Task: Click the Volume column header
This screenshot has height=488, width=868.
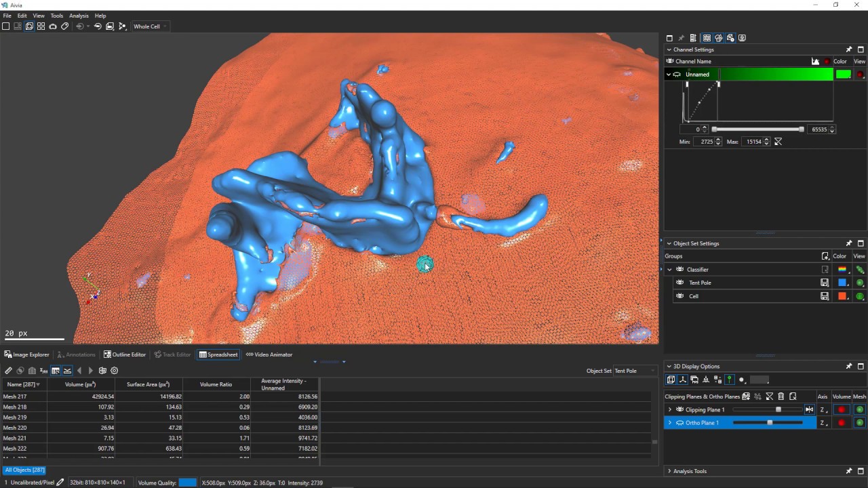Action: click(x=80, y=384)
